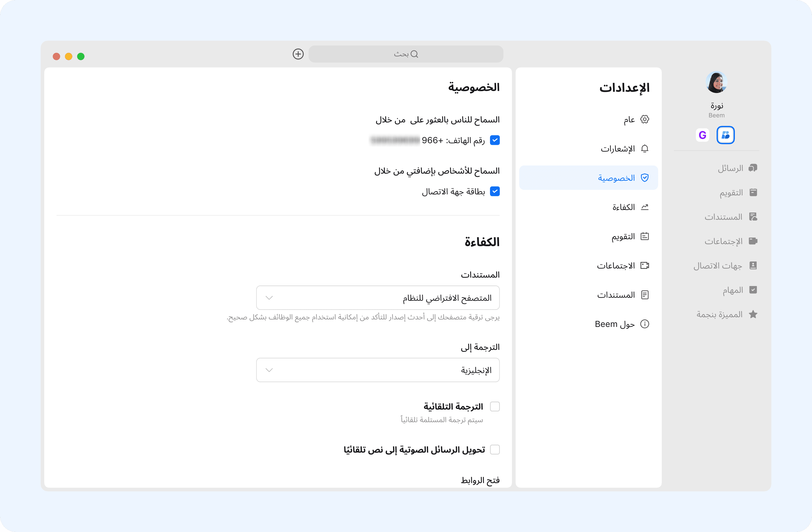Open the Messages (الرسائل) section in the sidebar

[x=737, y=168]
